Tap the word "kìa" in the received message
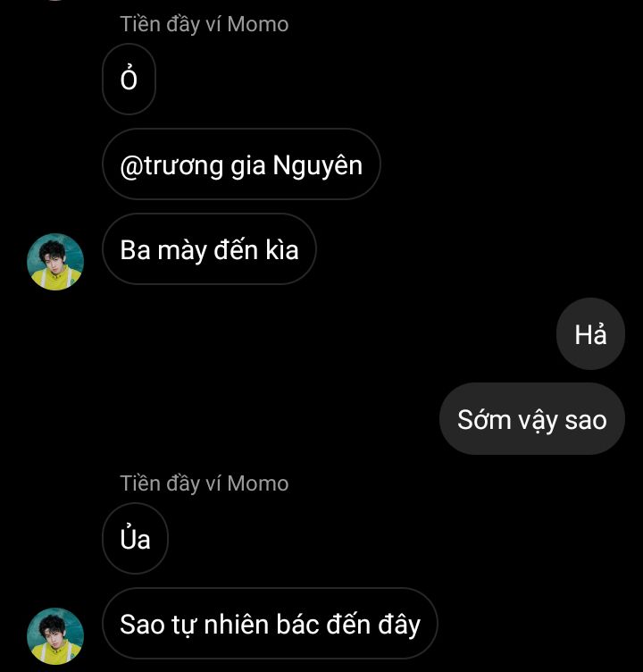The height and width of the screenshot is (672, 643). pyautogui.click(x=281, y=249)
